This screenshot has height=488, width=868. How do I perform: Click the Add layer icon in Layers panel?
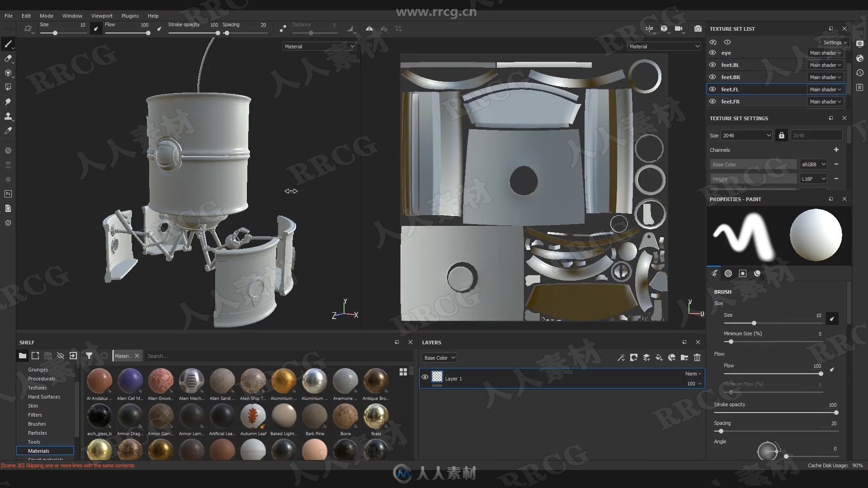pos(646,357)
